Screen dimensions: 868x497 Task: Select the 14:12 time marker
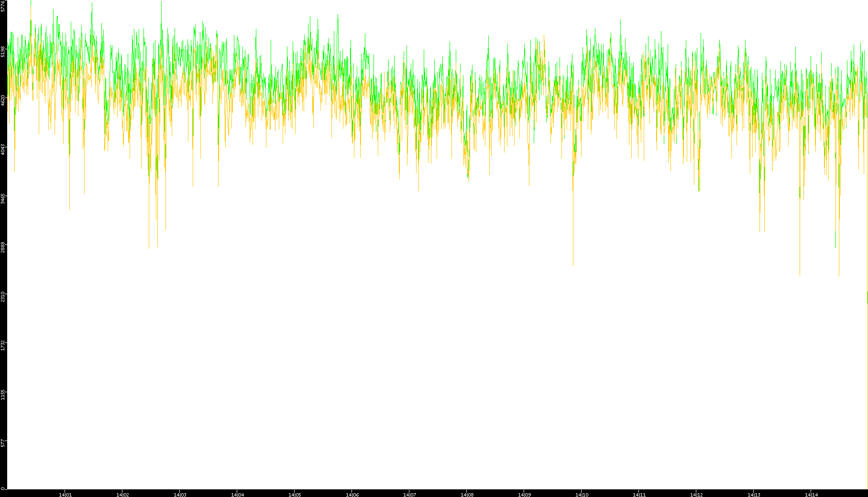point(696,495)
